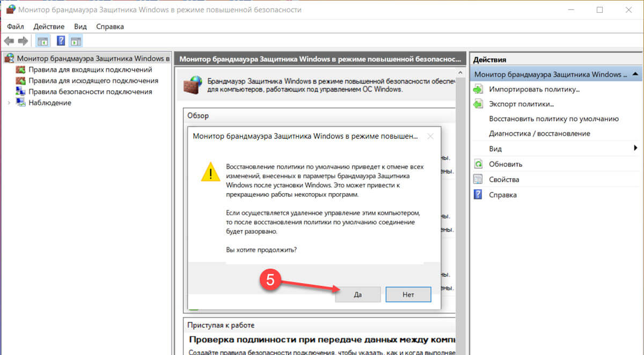Click the blue question-mark help toolbar icon

[61, 41]
